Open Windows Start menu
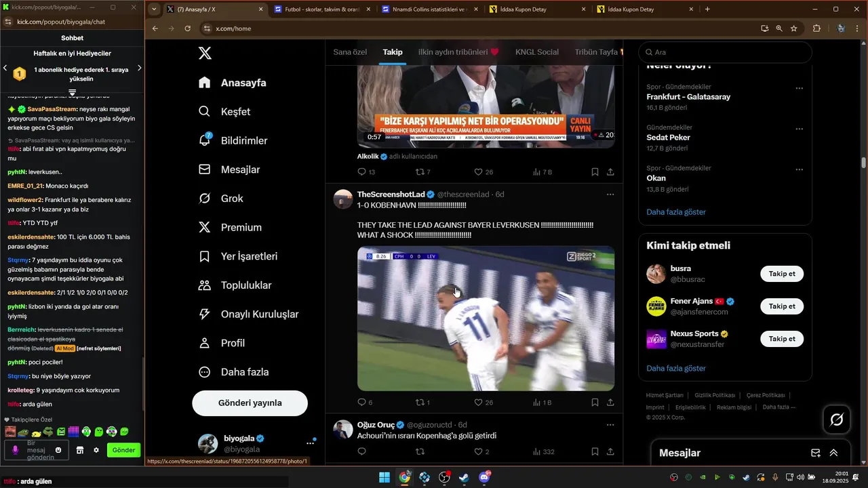 coord(384,477)
